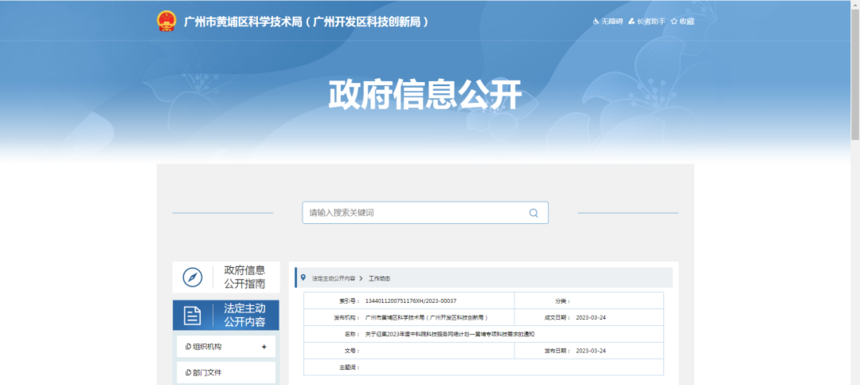This screenshot has width=860, height=385.
Task: Click the 广州市黄埔区科学技术局 site title
Action: (305, 22)
